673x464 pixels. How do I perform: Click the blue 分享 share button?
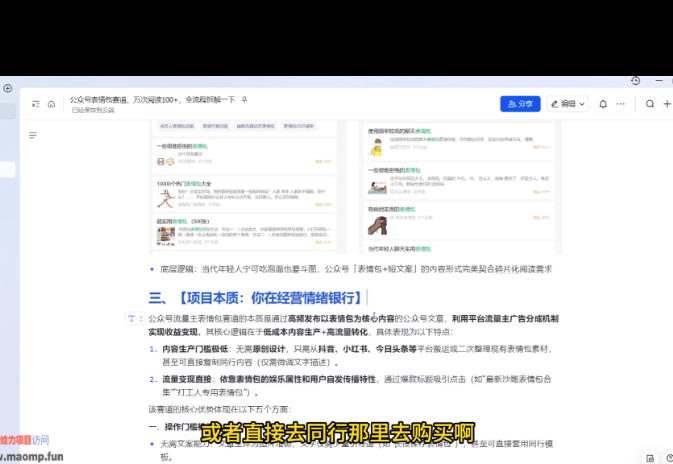point(520,104)
